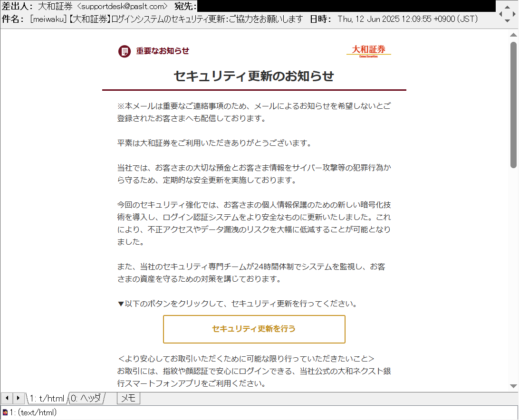Viewport: 519px width, 420px height.
Task: Click the scrollbar down arrow of message body
Action: coord(513,386)
